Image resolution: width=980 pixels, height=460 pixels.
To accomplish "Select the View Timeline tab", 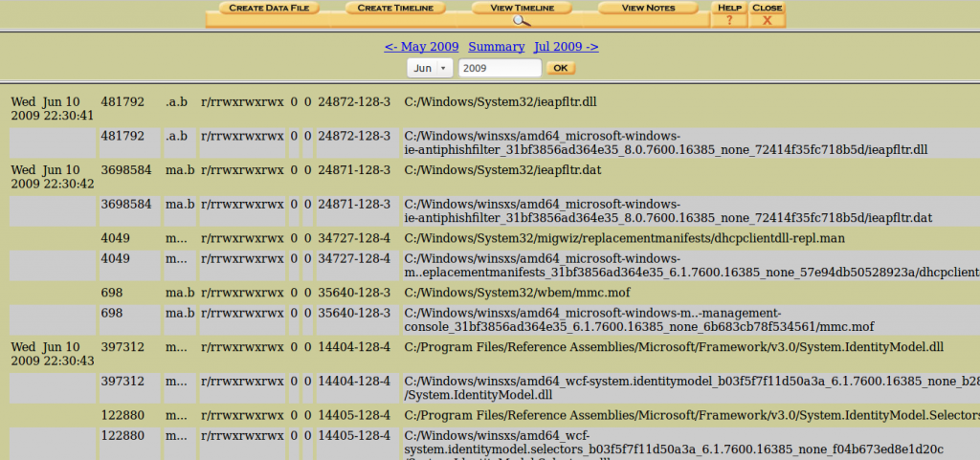I will [x=521, y=8].
